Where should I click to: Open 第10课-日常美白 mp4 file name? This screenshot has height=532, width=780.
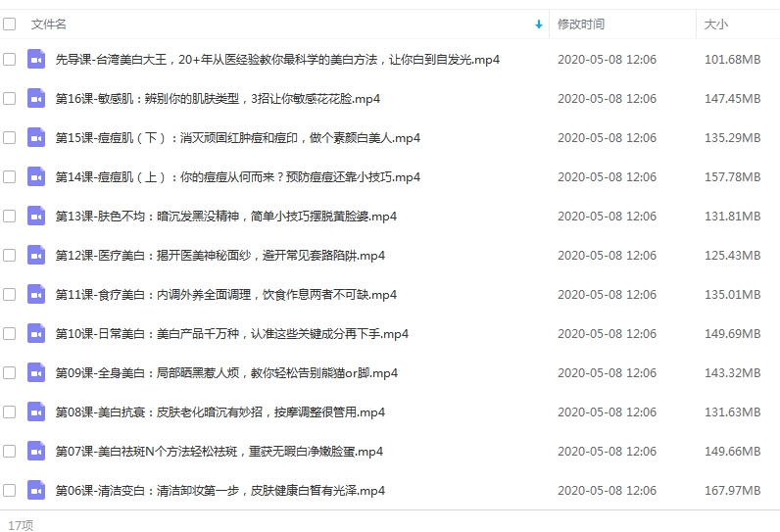coord(232,334)
